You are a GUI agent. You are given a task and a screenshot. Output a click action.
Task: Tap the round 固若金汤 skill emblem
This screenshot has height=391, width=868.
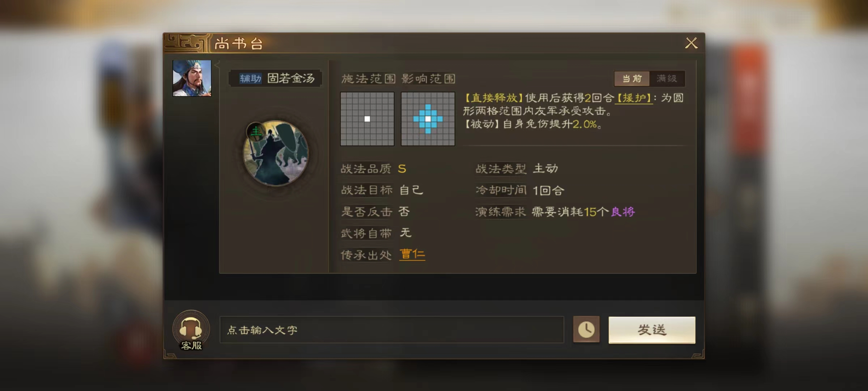[x=276, y=153]
